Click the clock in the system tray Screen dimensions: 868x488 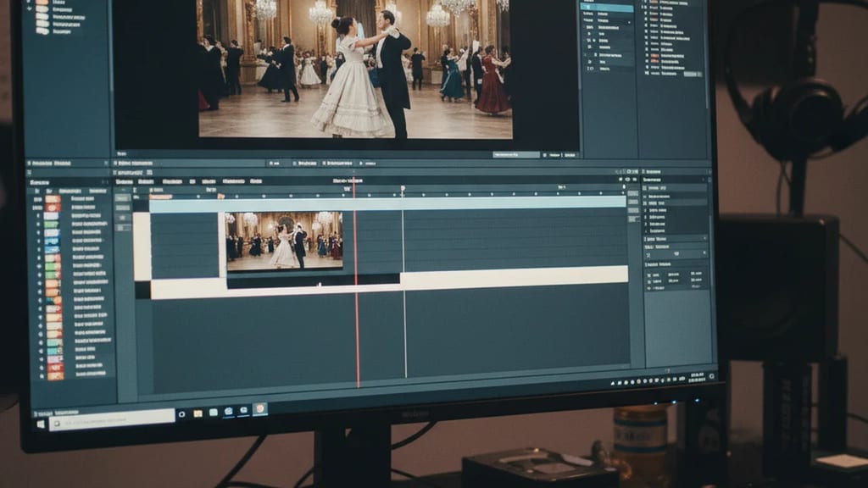[697, 378]
